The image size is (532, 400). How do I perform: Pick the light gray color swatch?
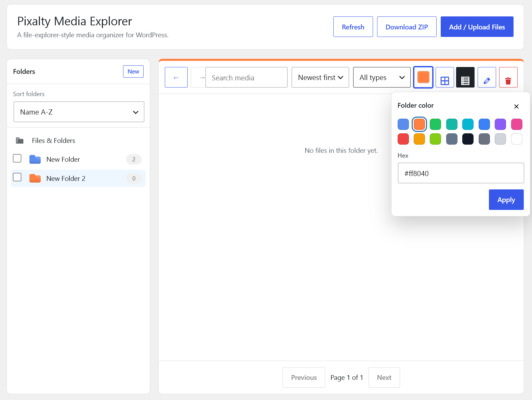pos(500,139)
